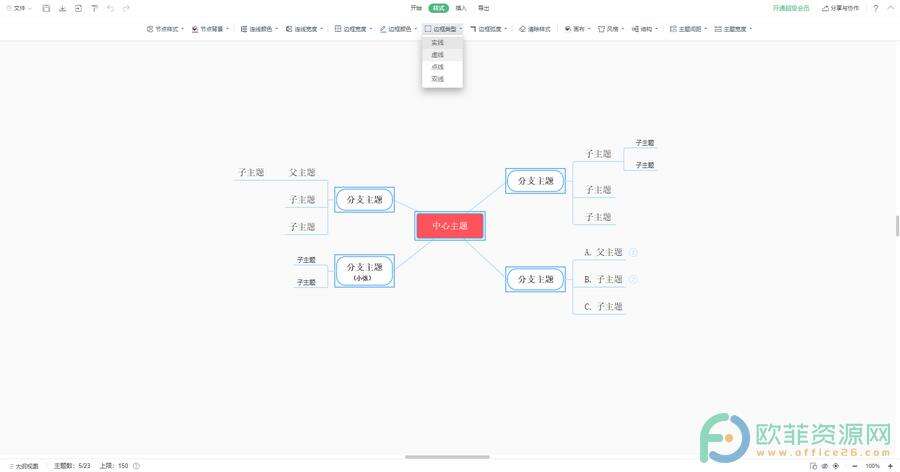Select the A. 父主题 node
Viewport: 900px width, 472px height.
(603, 252)
